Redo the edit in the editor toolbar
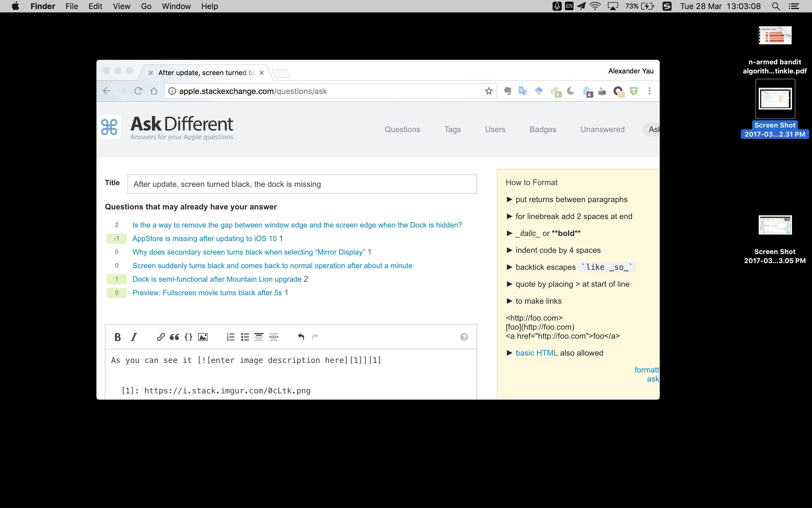Viewport: 812px width, 508px height. [315, 337]
